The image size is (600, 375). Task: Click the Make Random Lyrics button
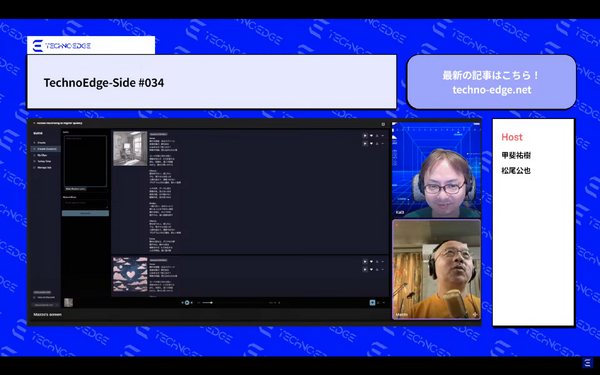click(75, 189)
